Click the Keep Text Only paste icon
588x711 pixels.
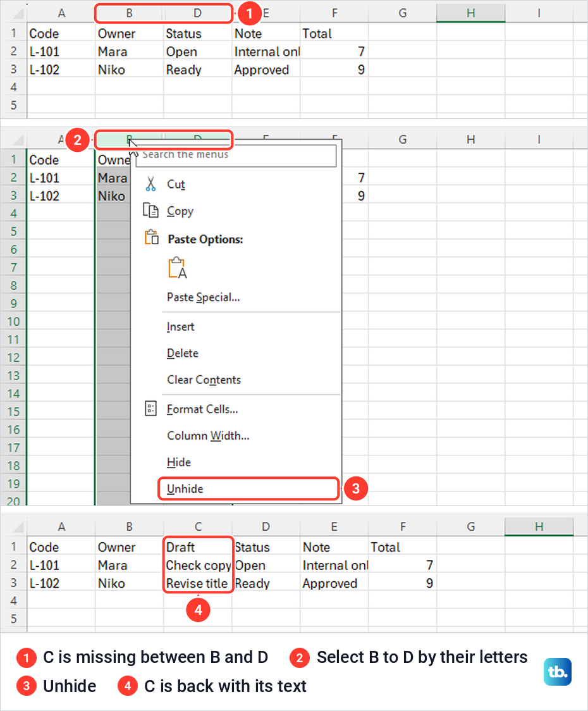click(177, 268)
